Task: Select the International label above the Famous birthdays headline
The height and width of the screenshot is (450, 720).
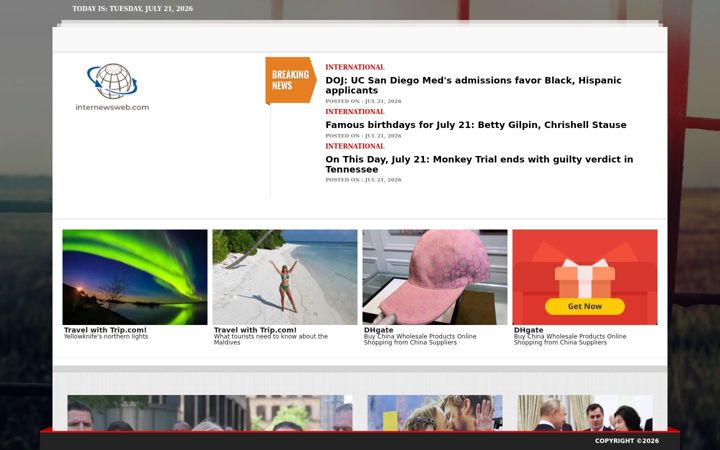Action: pos(355,112)
